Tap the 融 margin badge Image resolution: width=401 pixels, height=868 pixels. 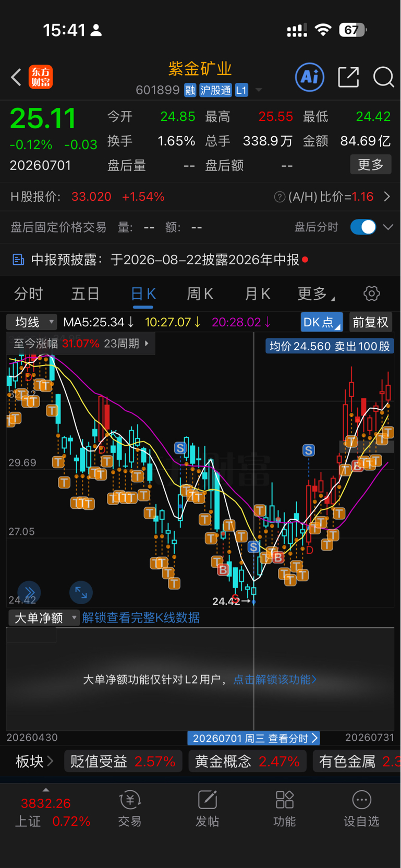190,90
